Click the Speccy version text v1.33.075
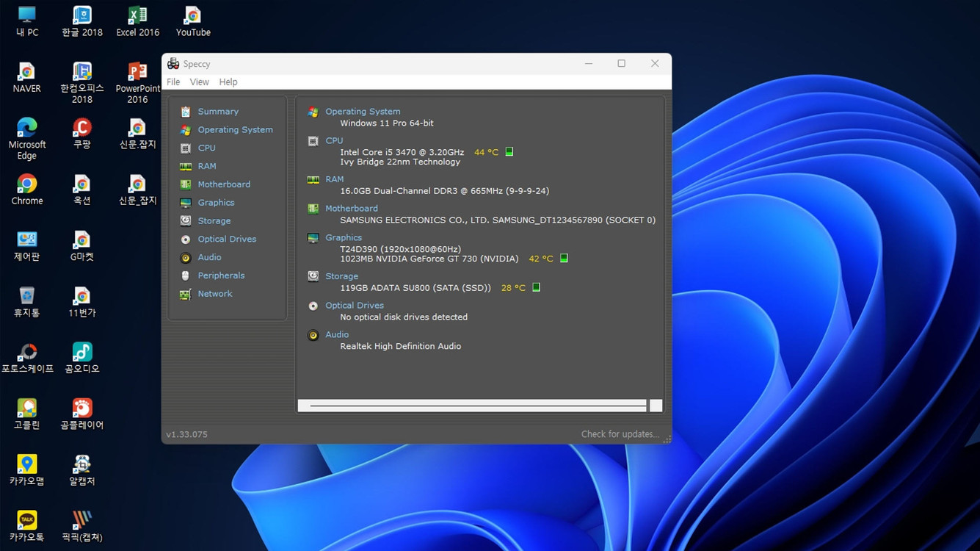This screenshot has width=980, height=551. point(186,435)
